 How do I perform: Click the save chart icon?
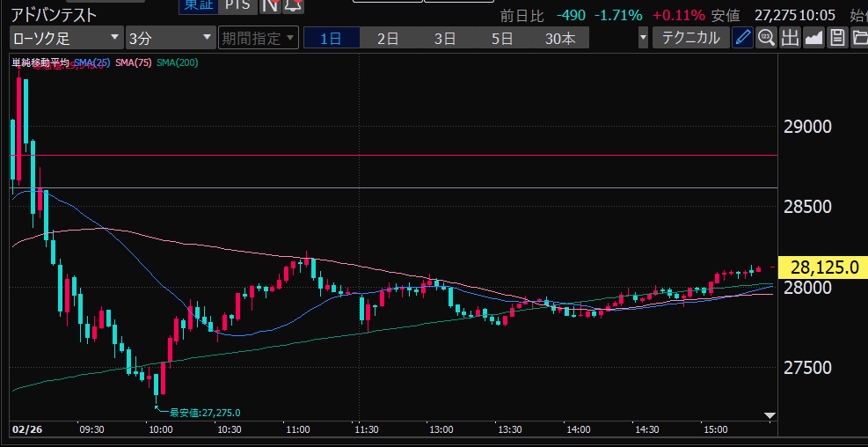[837, 38]
